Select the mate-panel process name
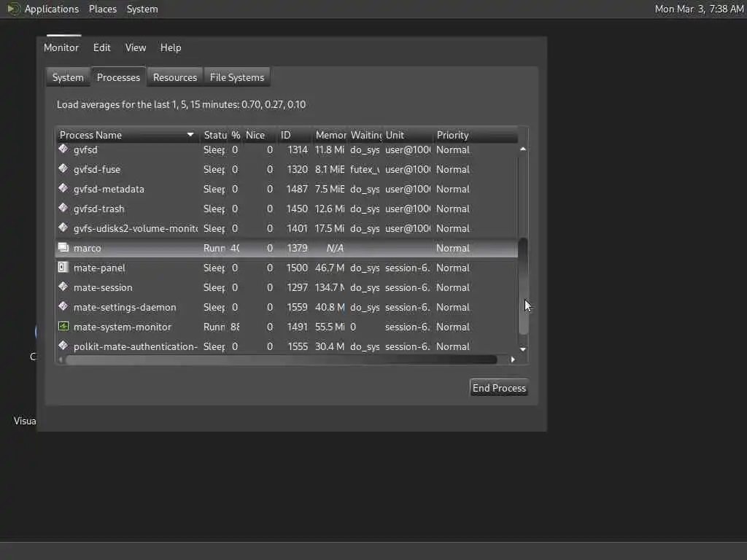This screenshot has width=747, height=560. (x=99, y=268)
